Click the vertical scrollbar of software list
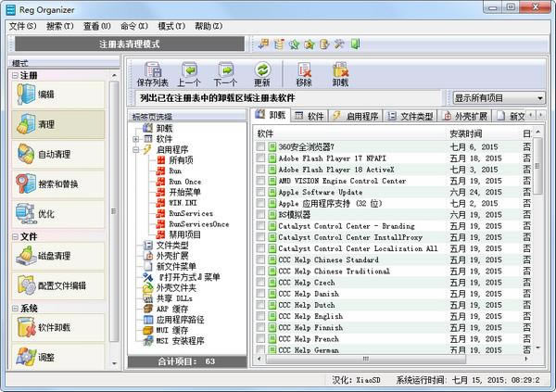 pyautogui.click(x=537, y=166)
